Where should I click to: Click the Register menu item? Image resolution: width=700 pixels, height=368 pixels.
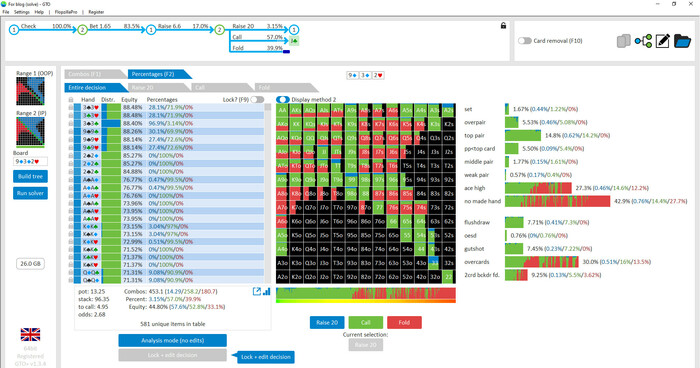[96, 12]
